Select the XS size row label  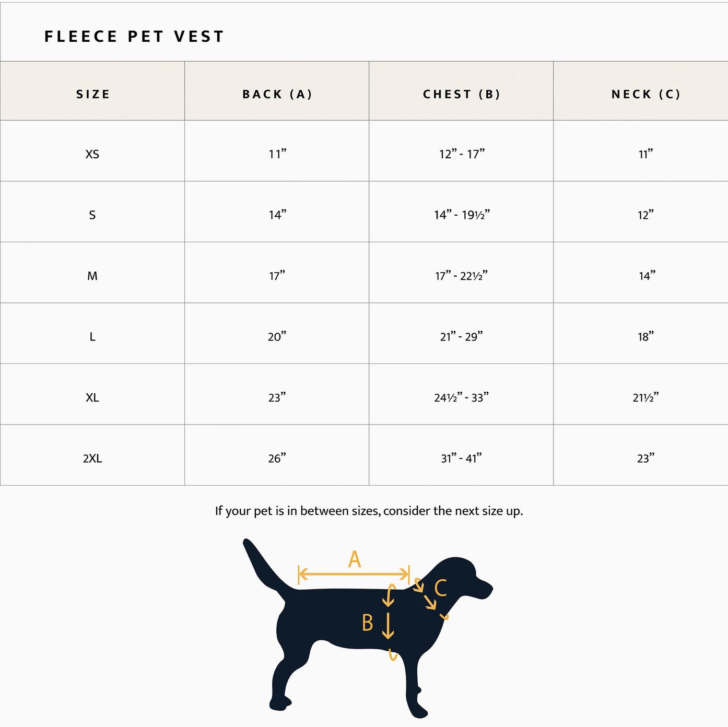coord(92,154)
